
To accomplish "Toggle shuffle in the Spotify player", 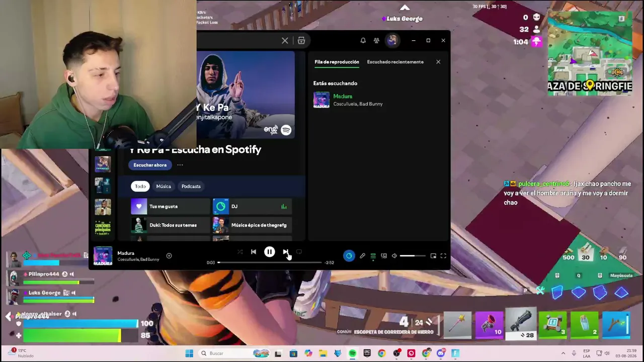I will (x=240, y=252).
